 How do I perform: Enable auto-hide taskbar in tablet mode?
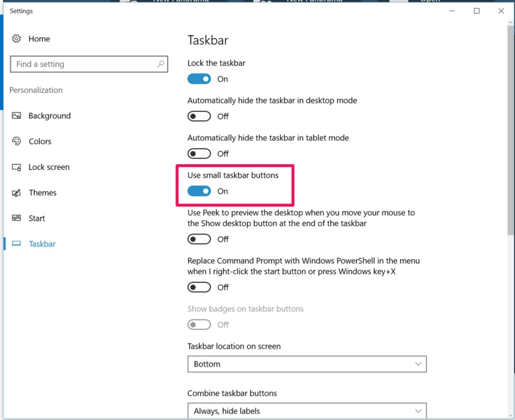[199, 154]
